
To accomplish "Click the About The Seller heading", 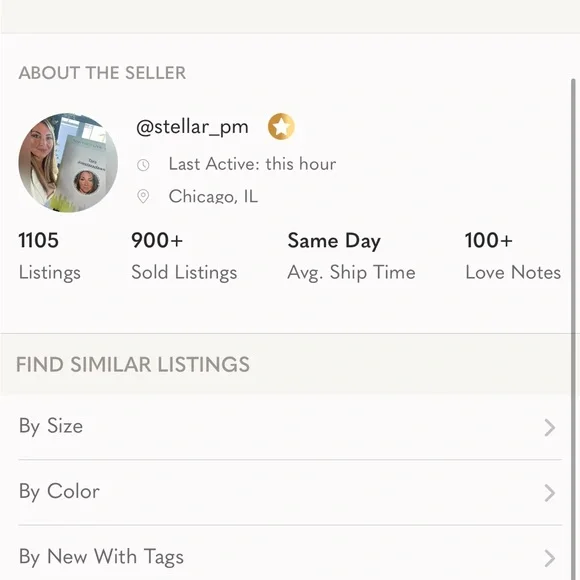I will coord(102,72).
